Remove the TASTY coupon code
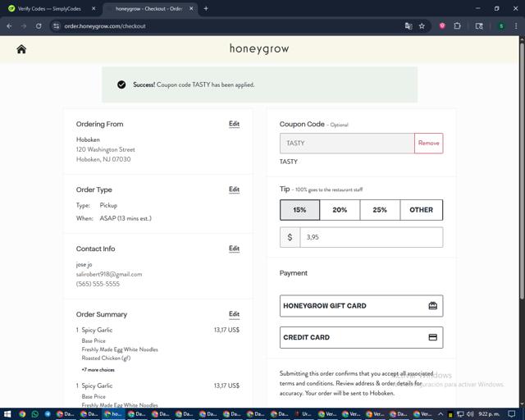 (x=428, y=143)
